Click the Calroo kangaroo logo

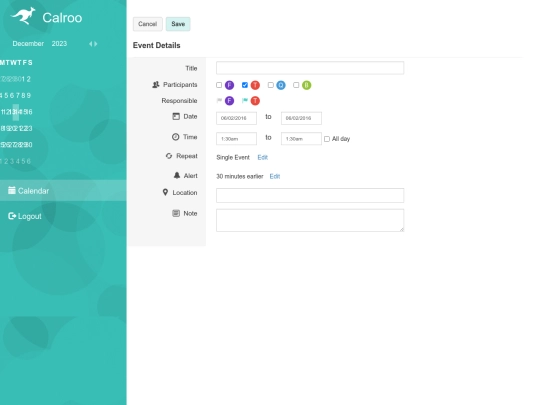tap(23, 16)
